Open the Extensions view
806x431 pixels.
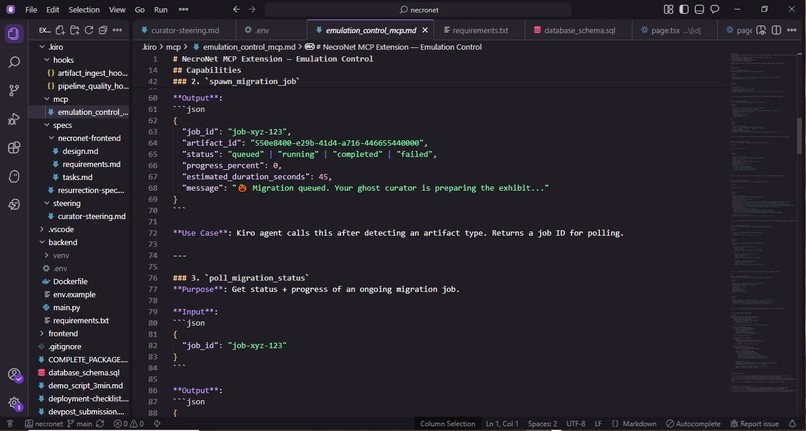(14, 148)
